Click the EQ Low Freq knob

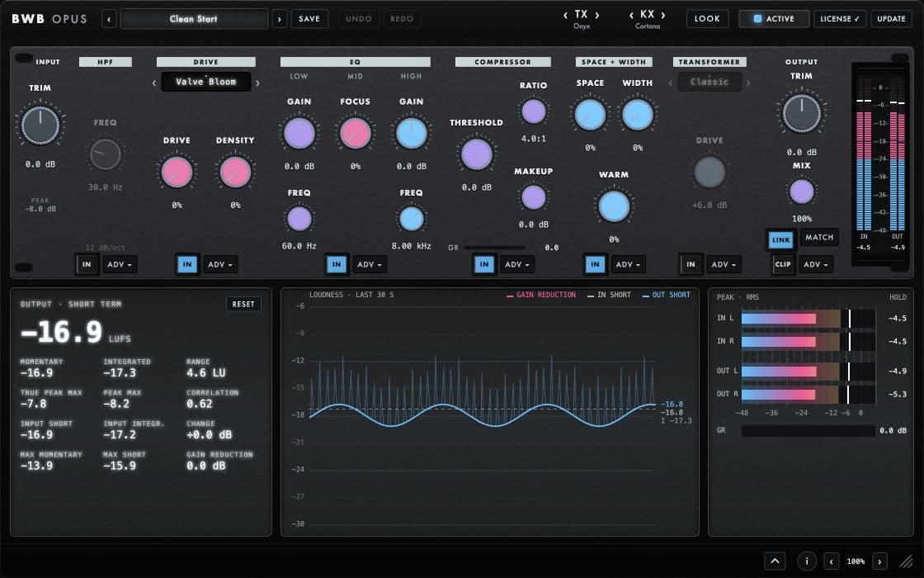[299, 219]
